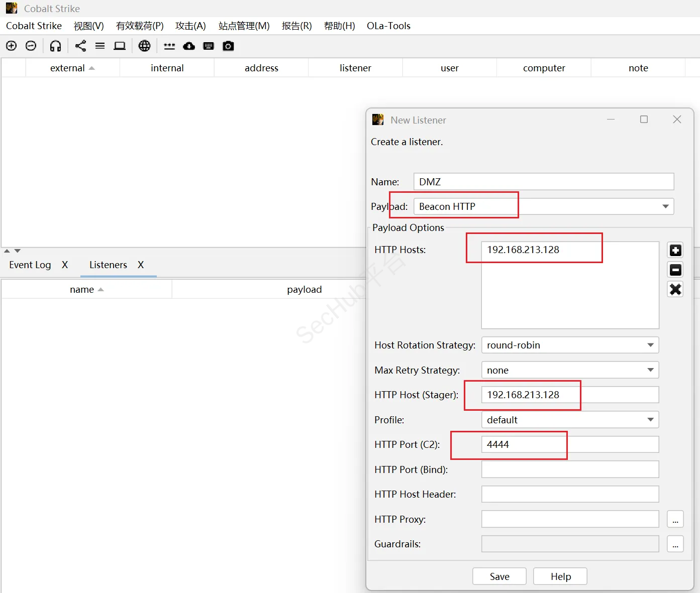The width and height of the screenshot is (700, 593).
Task: Open downloads via cloud icon
Action: [x=189, y=46]
